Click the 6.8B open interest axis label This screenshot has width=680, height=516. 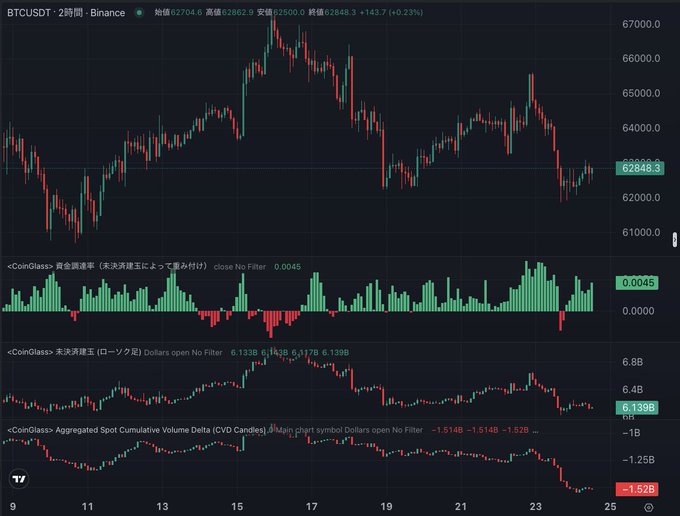point(632,362)
